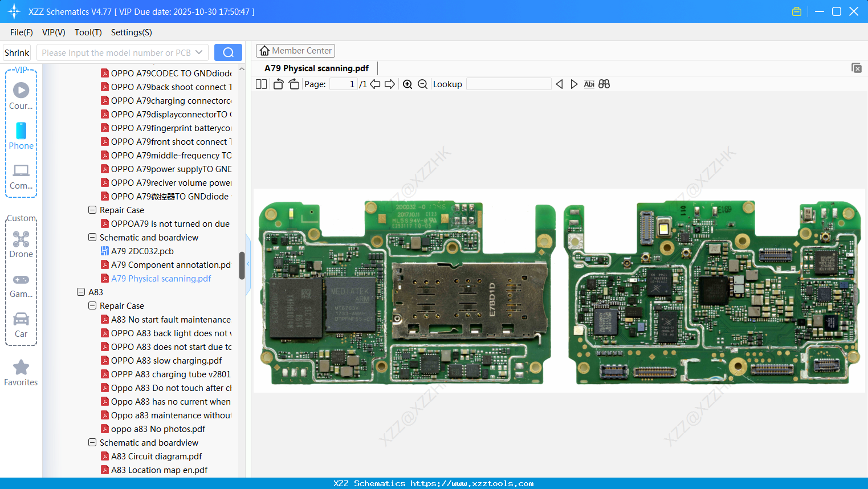This screenshot has width=868, height=489.
Task: Open A79 2DC032.pcb boardview file
Action: tap(142, 251)
